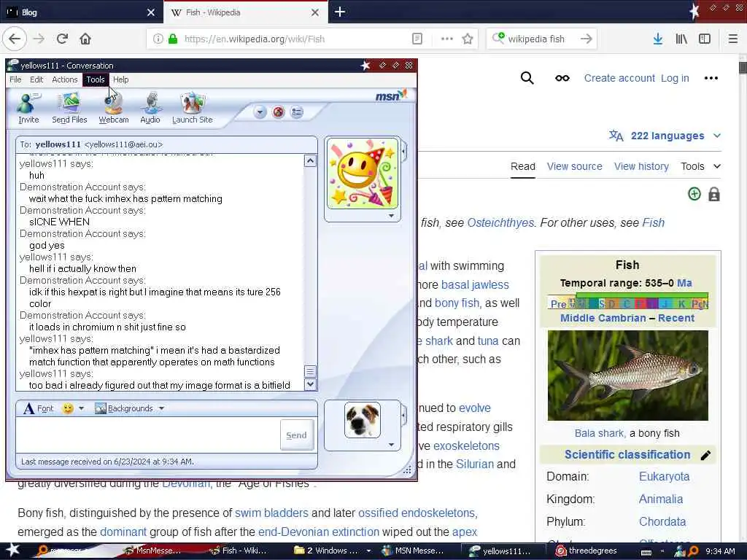The image size is (747, 560).
Task: Toggle the browser sidebar icon
Action: point(705,39)
